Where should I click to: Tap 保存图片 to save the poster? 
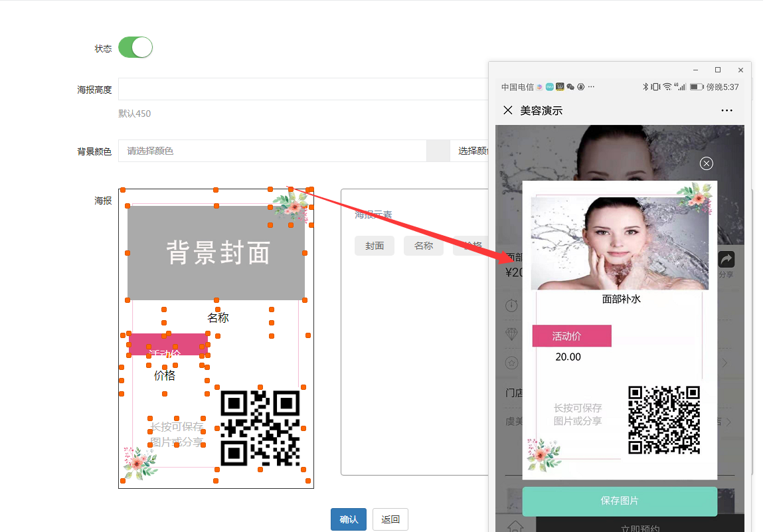620,501
